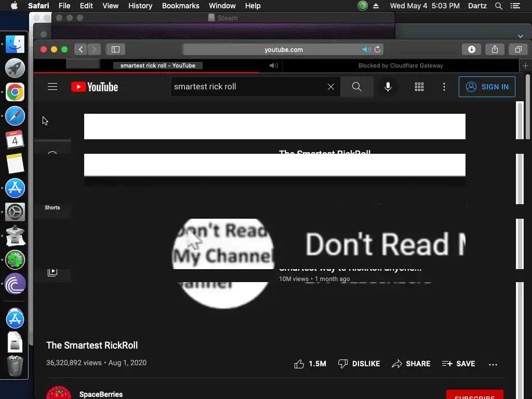
Task: Open the YouTube apps grid icon
Action: tap(419, 87)
